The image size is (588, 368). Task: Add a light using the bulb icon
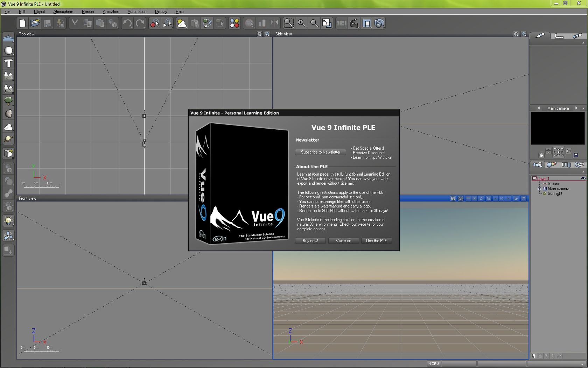pyautogui.click(x=8, y=221)
